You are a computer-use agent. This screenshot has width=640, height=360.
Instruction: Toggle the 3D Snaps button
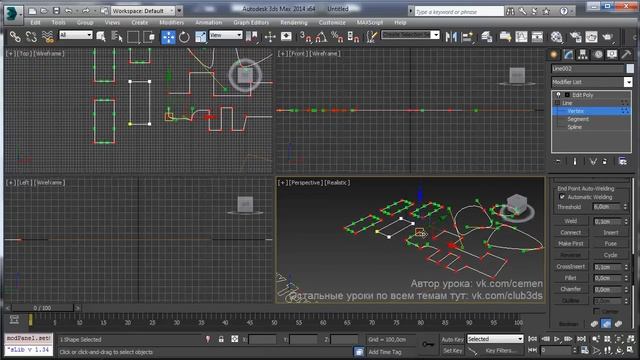tap(305, 37)
